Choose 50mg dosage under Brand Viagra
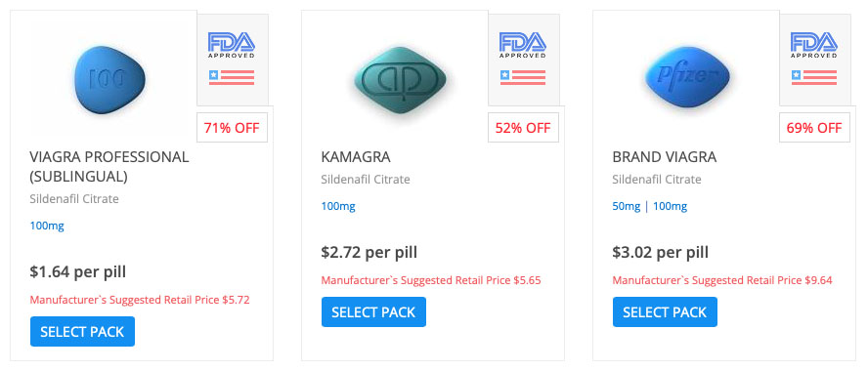The width and height of the screenshot is (868, 371). [x=627, y=206]
